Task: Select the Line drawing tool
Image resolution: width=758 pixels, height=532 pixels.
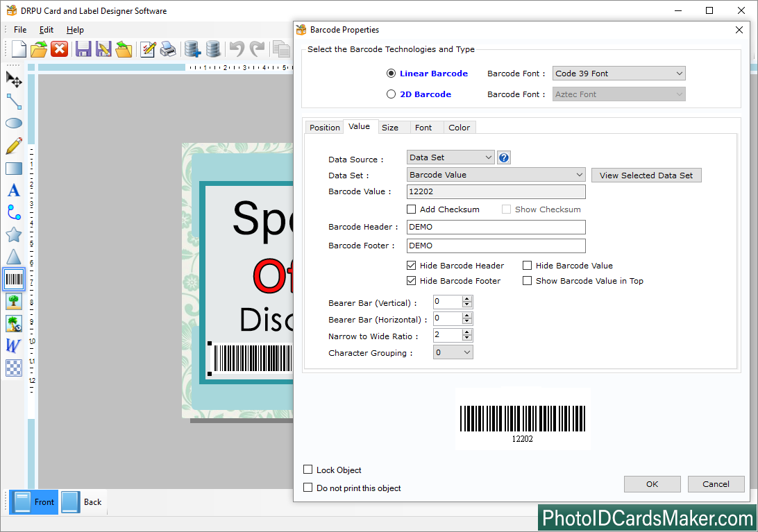Action: click(x=14, y=101)
